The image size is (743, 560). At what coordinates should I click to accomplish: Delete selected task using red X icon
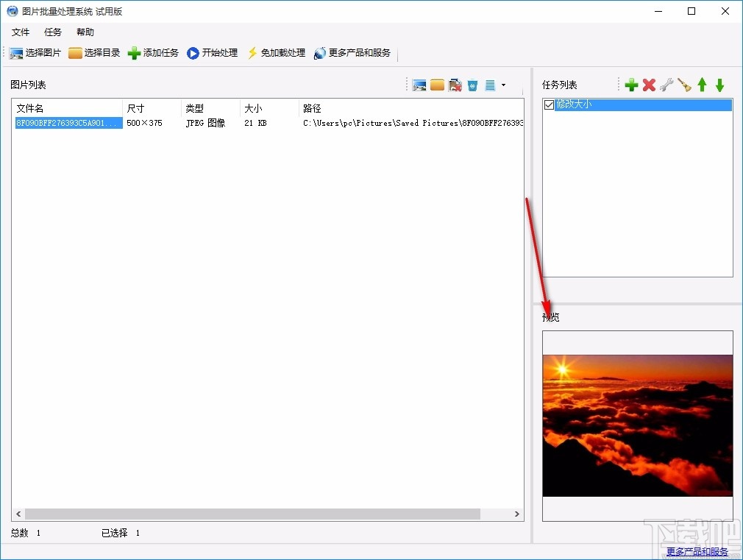click(649, 85)
